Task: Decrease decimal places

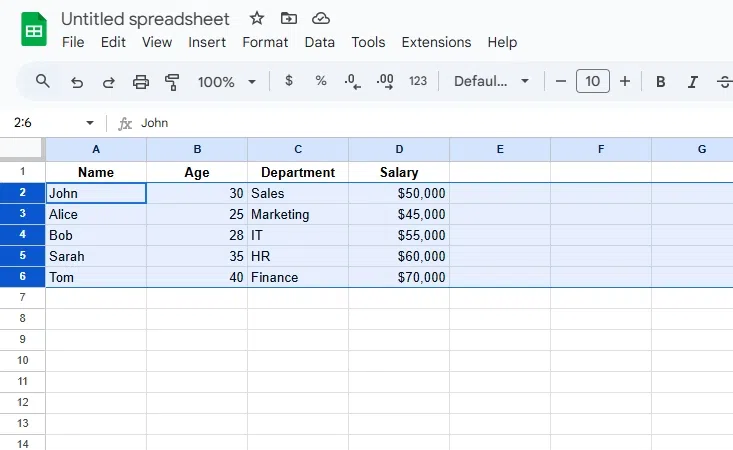Action: (x=352, y=81)
